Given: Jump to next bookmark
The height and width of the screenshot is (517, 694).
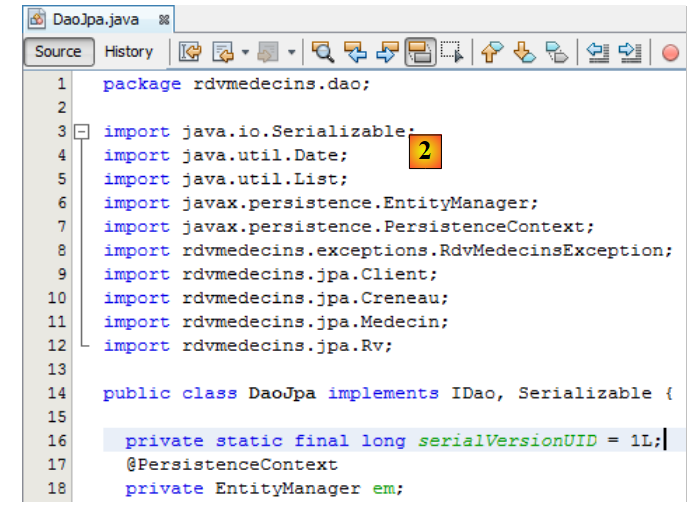Looking at the screenshot, I should click(x=524, y=53).
